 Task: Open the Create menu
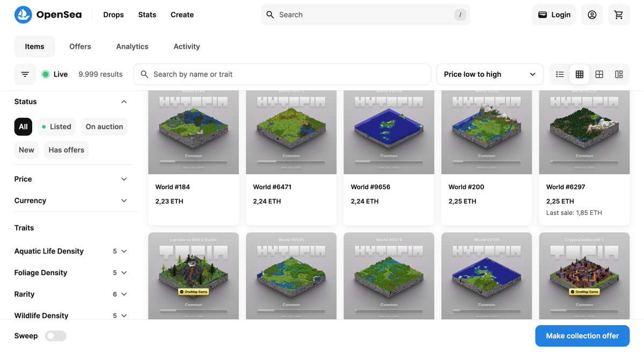pos(182,15)
